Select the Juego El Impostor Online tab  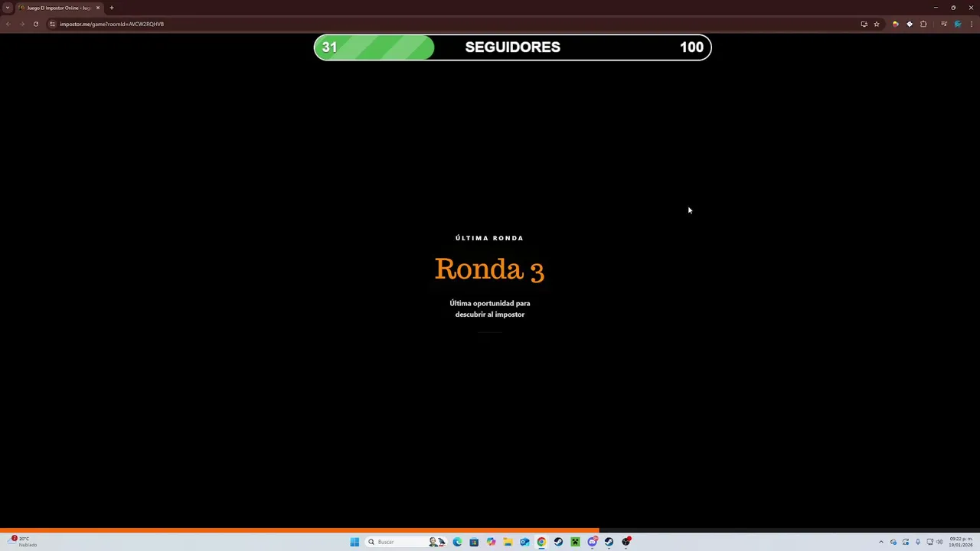[59, 8]
